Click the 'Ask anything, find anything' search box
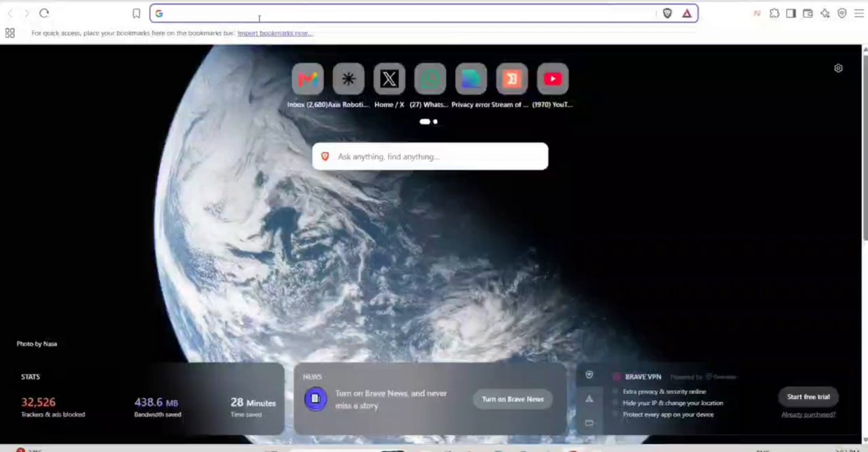Image resolution: width=868 pixels, height=452 pixels. pos(430,156)
